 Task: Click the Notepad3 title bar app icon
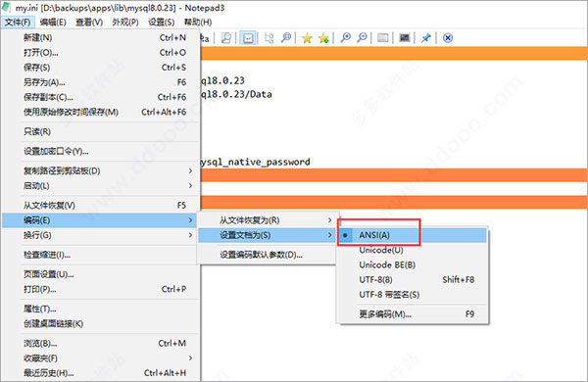click(7, 7)
